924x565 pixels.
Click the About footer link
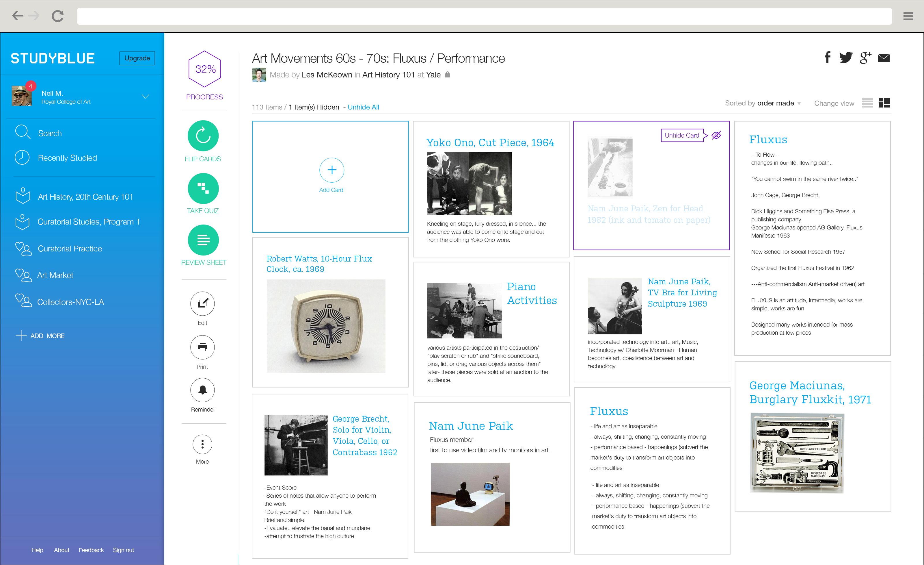tap(62, 550)
